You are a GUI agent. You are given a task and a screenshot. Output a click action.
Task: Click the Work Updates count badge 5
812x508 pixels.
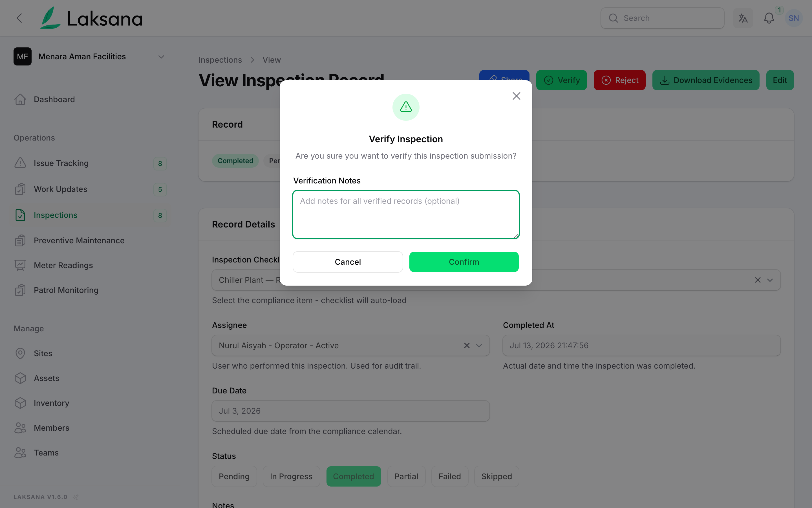pos(160,189)
